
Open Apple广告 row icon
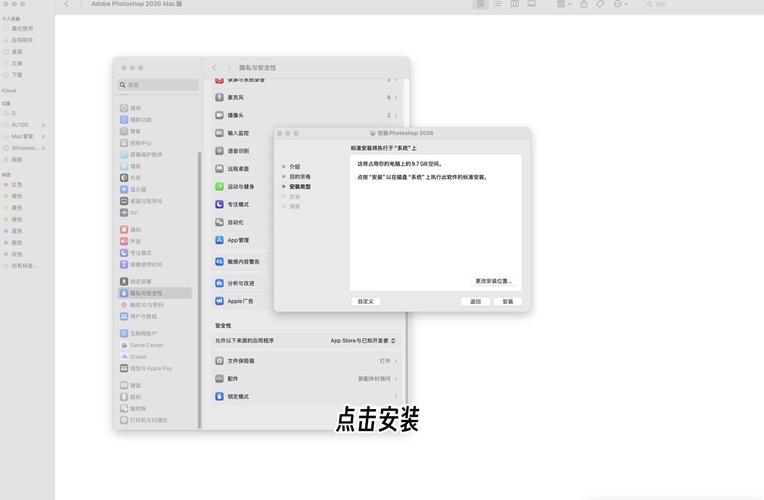coord(219,301)
